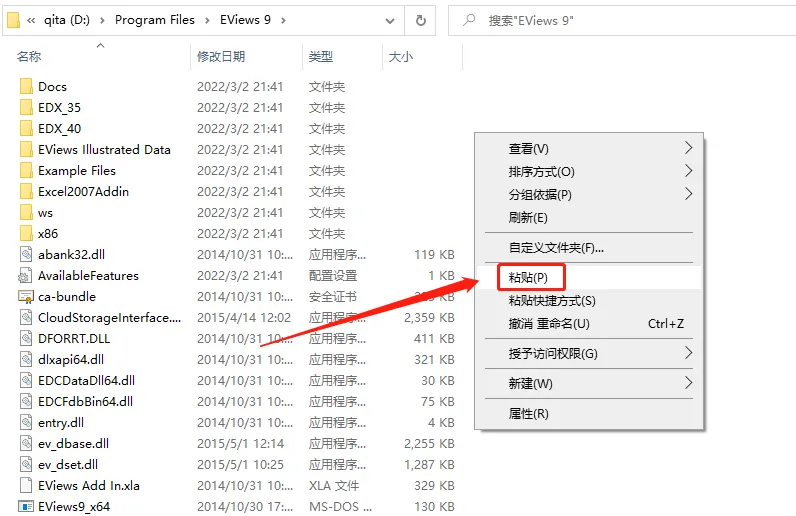
Task: Open the address bar history dropdown
Action: (390, 21)
